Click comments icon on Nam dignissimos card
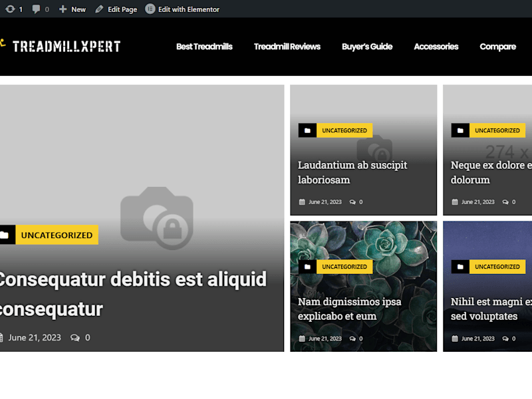Image resolution: width=532 pixels, height=399 pixels. pos(353,338)
